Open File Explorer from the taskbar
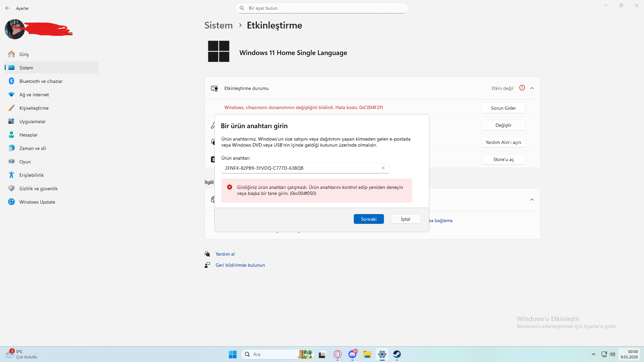644x362 pixels. pyautogui.click(x=367, y=354)
